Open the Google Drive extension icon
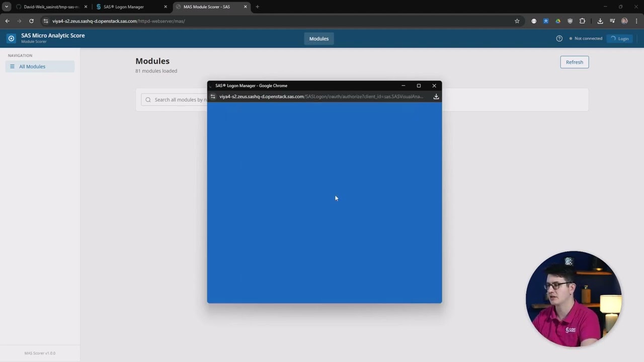This screenshot has height=362, width=644. tap(558, 21)
